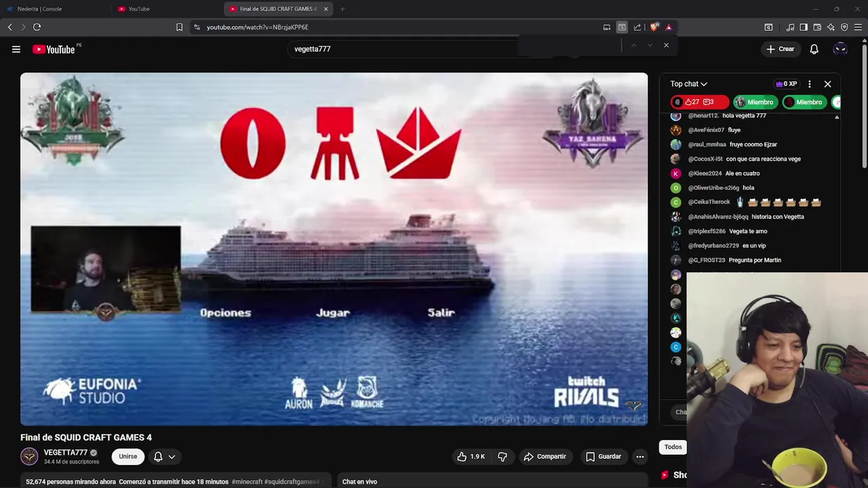
Task: Bookmark this page icon in address bar
Action: pyautogui.click(x=179, y=27)
